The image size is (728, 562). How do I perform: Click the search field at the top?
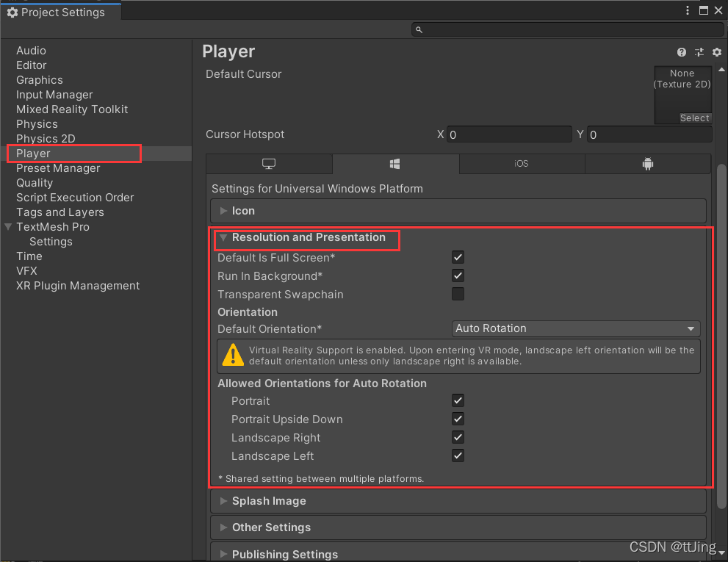[x=566, y=29]
